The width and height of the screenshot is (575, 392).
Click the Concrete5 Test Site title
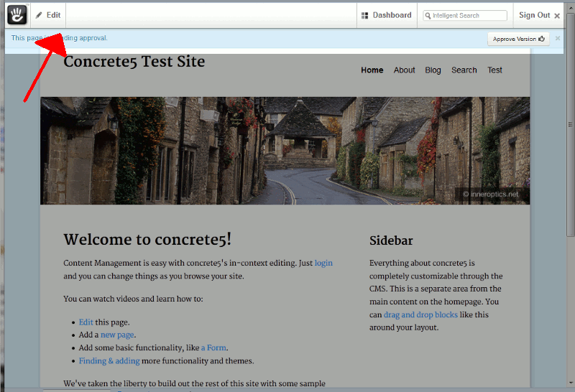[134, 62]
